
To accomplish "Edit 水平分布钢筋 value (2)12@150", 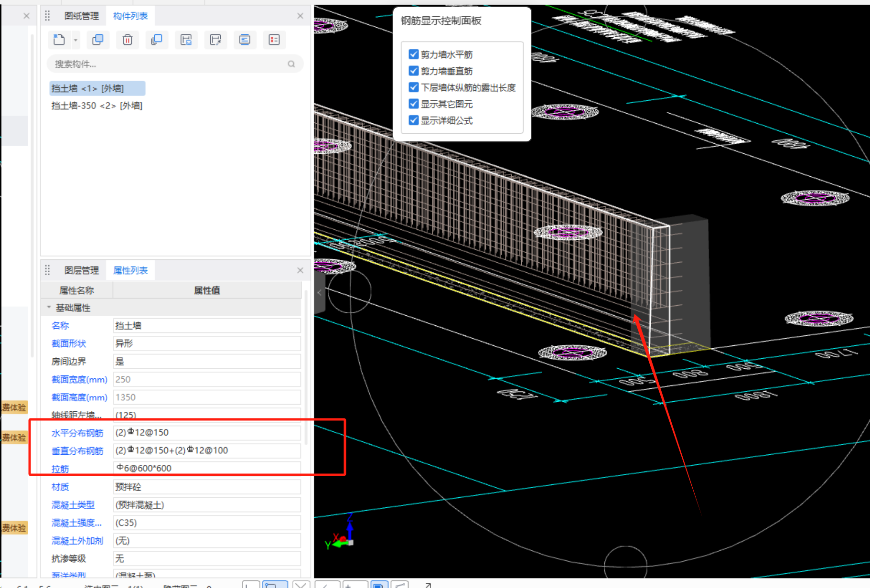I will click(x=207, y=433).
